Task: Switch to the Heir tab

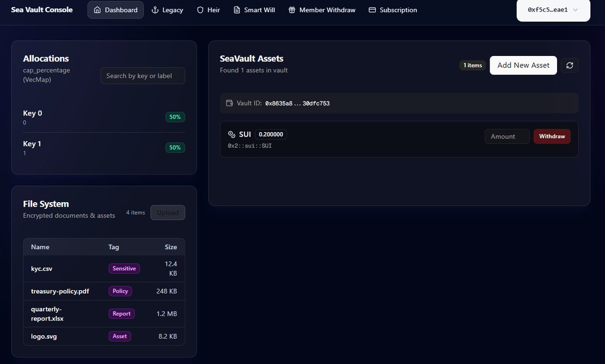Action: point(208,10)
